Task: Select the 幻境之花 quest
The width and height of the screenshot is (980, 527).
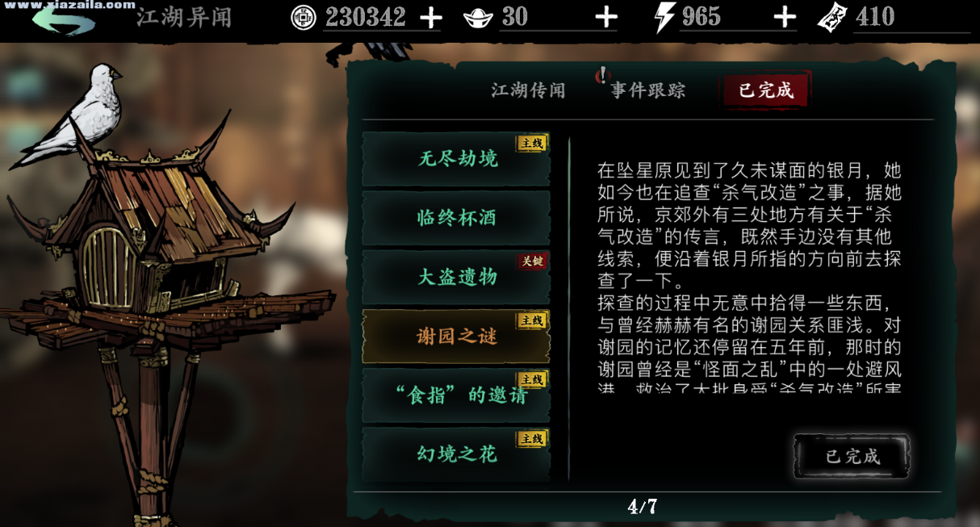Action: (456, 454)
